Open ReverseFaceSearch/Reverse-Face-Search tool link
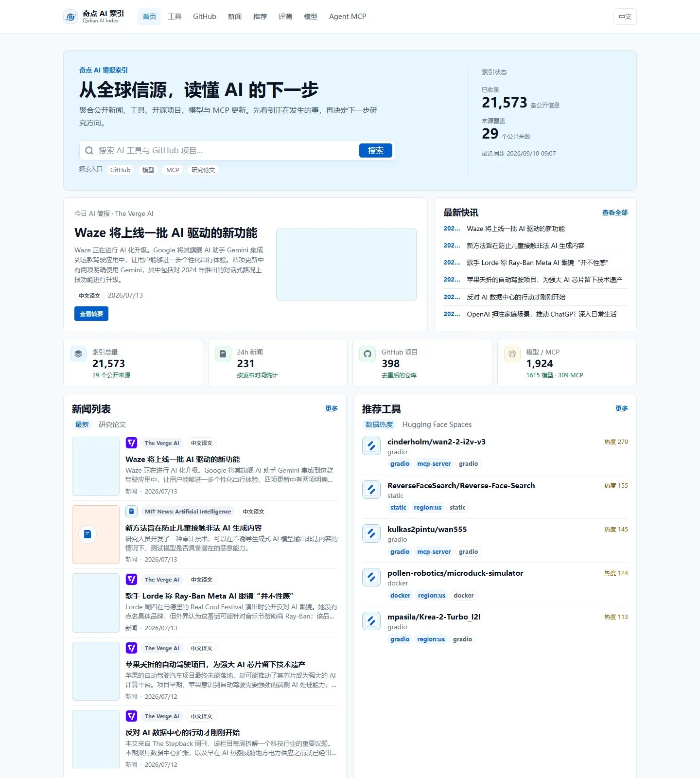Screen dimensions: 700x778 tap(461, 486)
